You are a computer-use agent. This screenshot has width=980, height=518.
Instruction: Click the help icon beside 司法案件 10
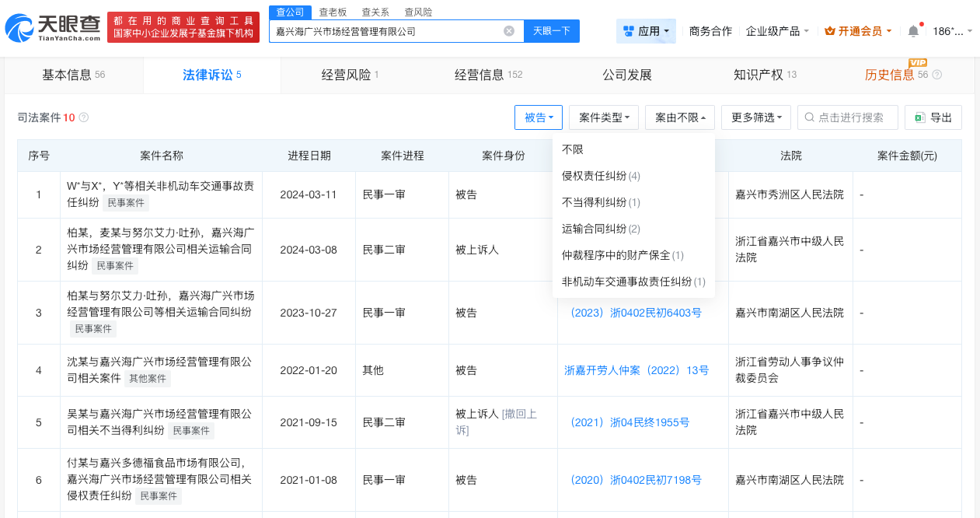[84, 117]
